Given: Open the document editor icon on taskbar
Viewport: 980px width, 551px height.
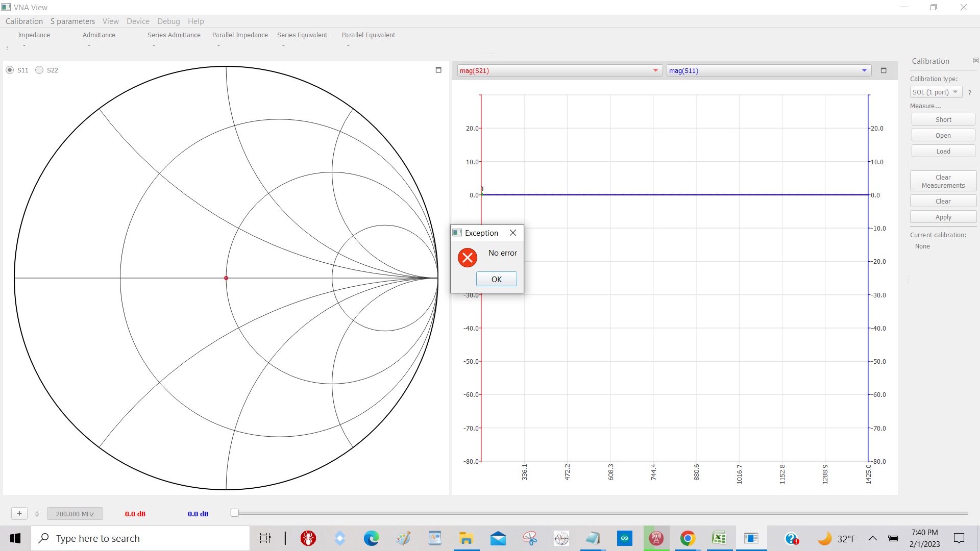Looking at the screenshot, I should point(435,538).
